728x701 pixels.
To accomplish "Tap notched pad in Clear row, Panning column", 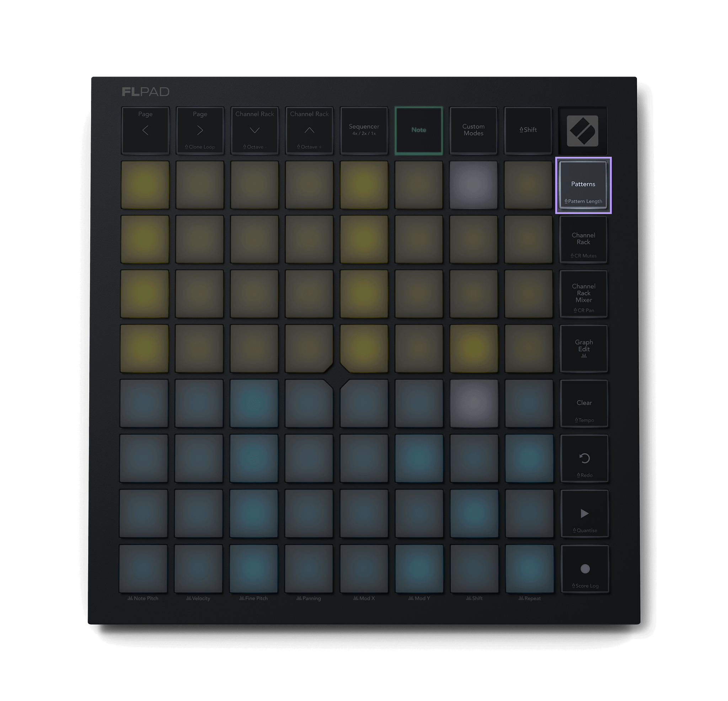I will 309,403.
